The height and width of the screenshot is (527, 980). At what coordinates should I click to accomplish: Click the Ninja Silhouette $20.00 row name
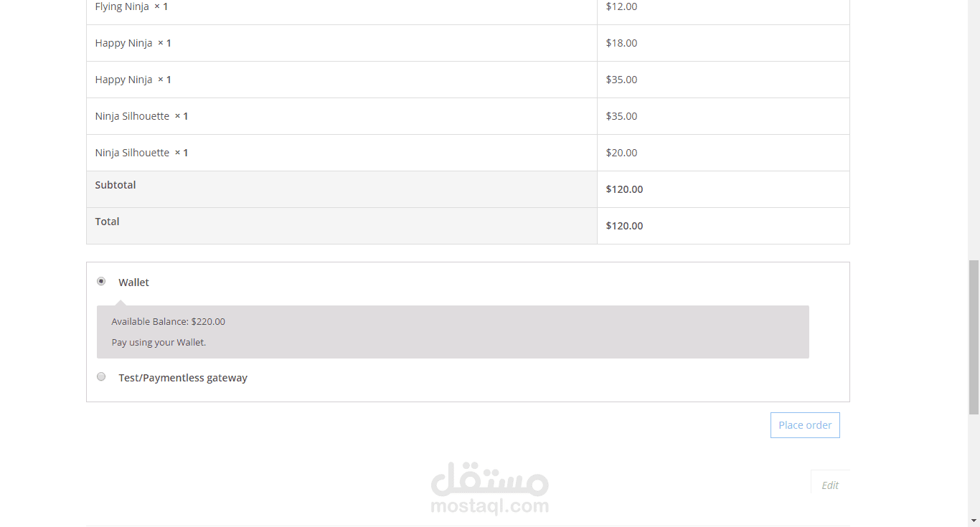[132, 153]
